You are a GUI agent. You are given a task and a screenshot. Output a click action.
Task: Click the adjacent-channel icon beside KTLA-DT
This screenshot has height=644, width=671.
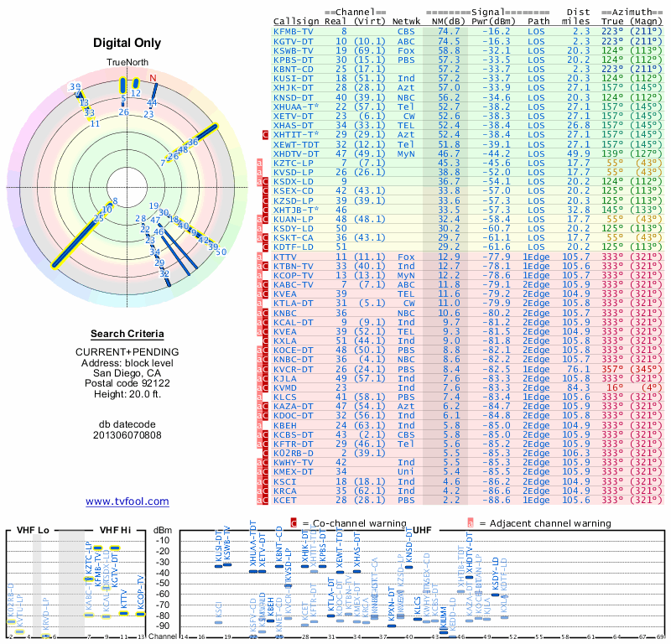[259, 303]
